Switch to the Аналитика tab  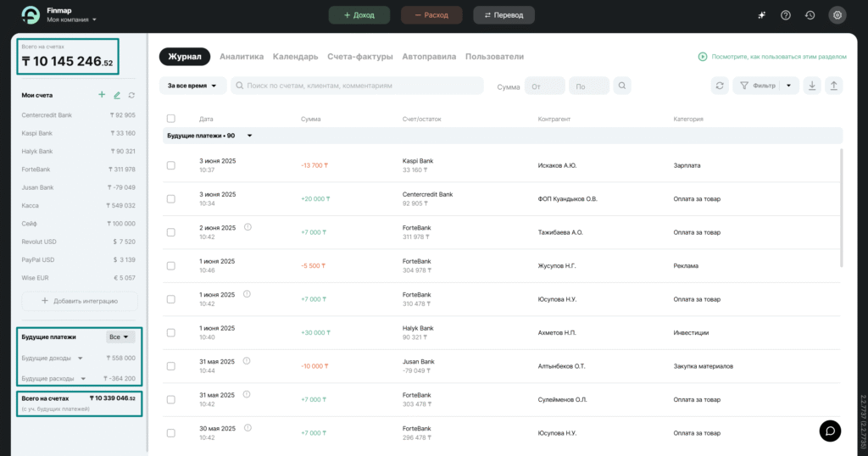242,57
